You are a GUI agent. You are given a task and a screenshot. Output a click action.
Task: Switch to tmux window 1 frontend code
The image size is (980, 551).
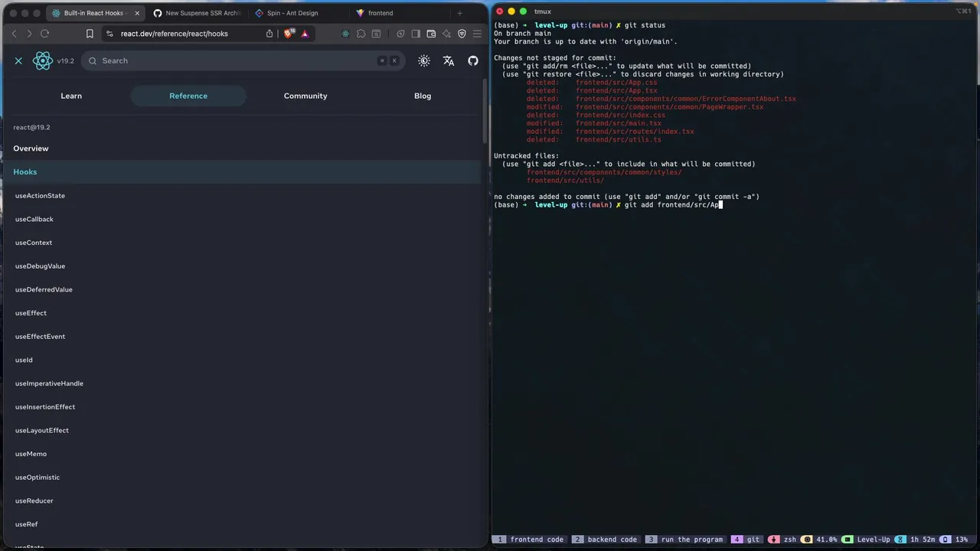tap(531, 540)
